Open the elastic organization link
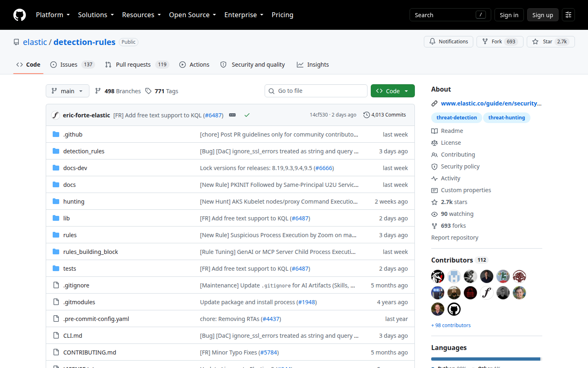Viewport: 588px width, 368px height. point(35,42)
